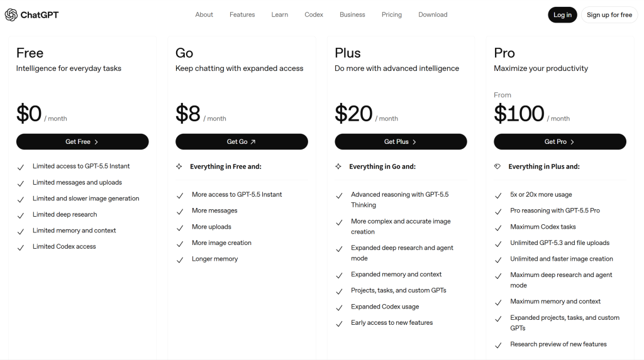Click the sparkle icon beside Everything in Go

[338, 166]
